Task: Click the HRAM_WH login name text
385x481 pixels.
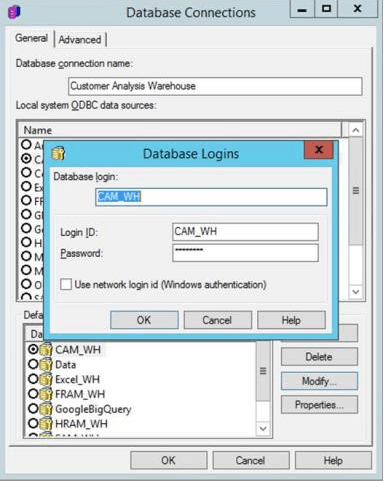Action: pos(81,424)
